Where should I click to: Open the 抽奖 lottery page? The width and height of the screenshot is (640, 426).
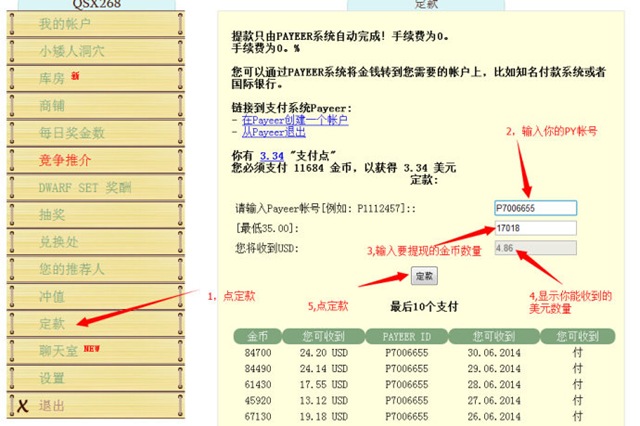coord(53,214)
